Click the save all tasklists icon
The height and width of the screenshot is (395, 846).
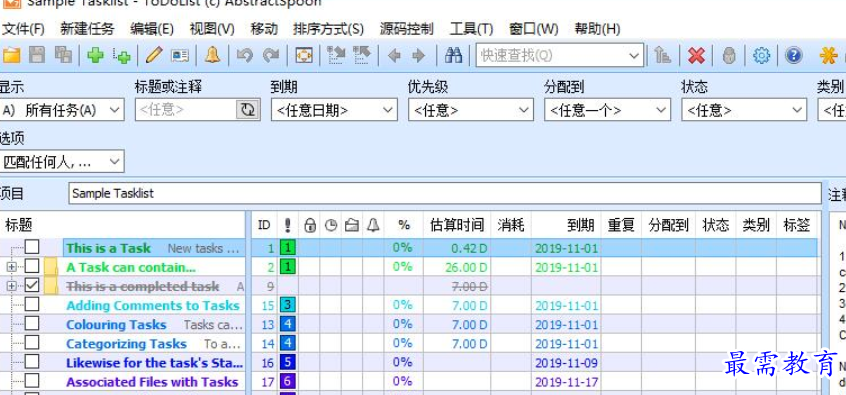click(63, 55)
